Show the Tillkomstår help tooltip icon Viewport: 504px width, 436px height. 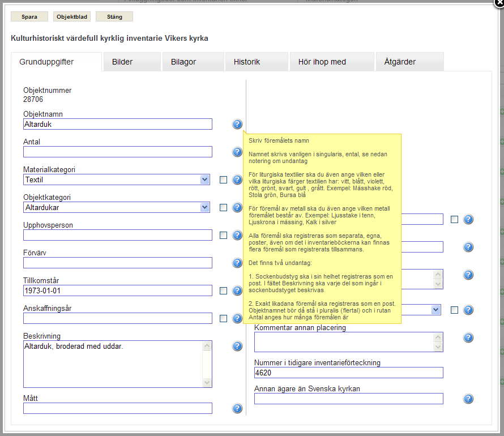pyautogui.click(x=237, y=290)
